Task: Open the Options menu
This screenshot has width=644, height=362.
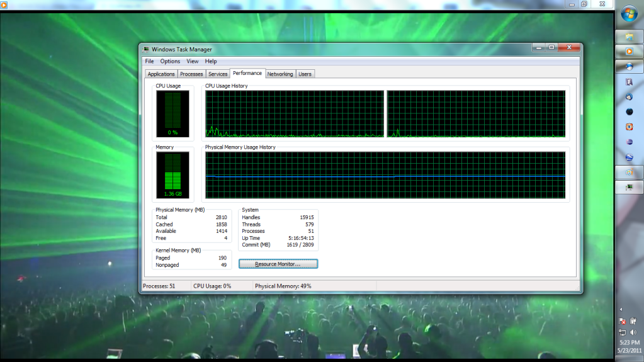Action: point(170,61)
